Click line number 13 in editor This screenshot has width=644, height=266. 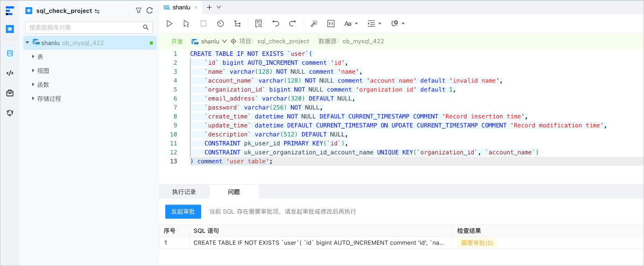coord(173,161)
